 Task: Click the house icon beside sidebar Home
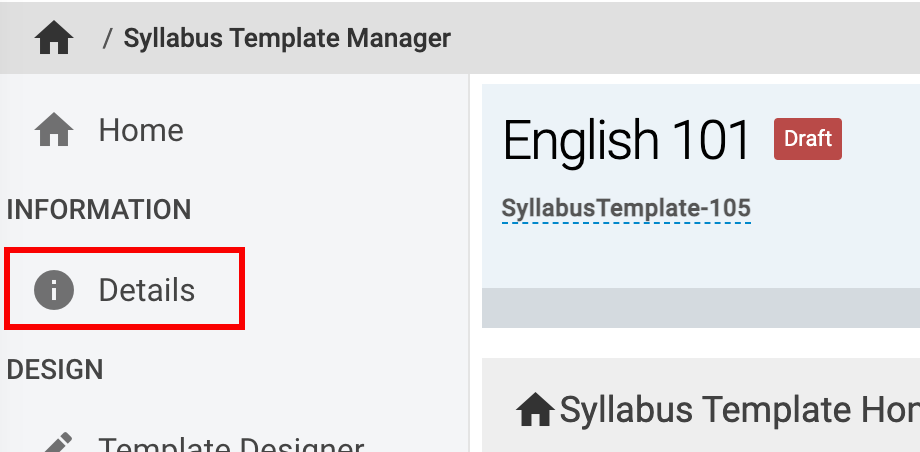[54, 130]
